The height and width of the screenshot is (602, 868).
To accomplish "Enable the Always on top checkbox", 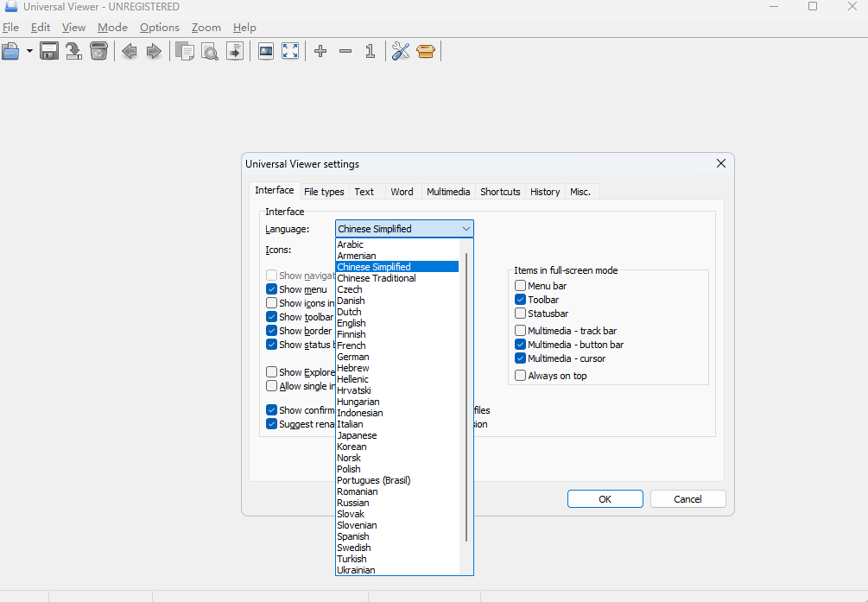I will (520, 376).
